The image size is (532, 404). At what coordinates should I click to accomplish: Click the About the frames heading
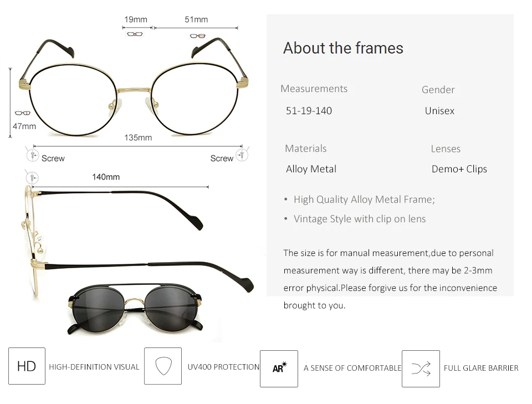pyautogui.click(x=343, y=48)
